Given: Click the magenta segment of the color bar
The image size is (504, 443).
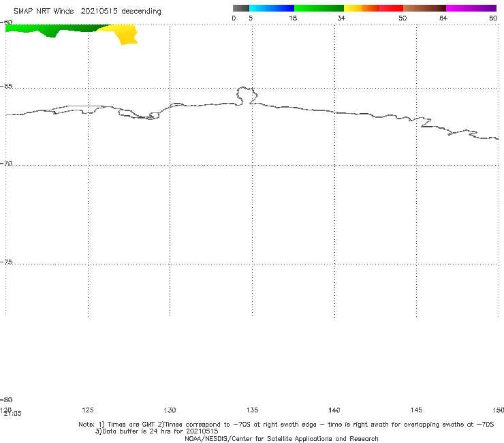Looking at the screenshot, I should coord(471,8).
